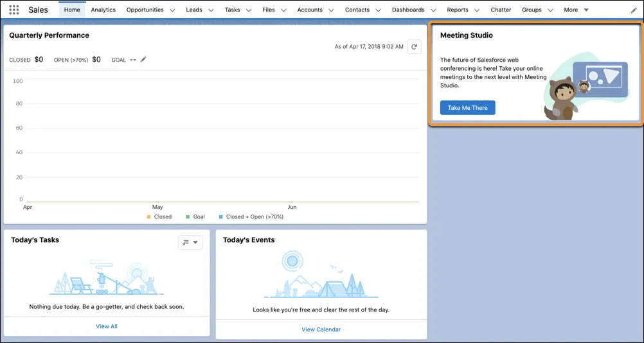Switch to the Analytics tab
Image resolution: width=644 pixels, height=343 pixels.
click(103, 10)
